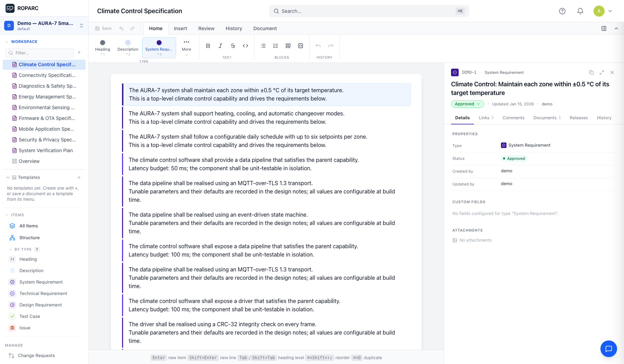This screenshot has height=364, width=624.
Task: Open the project switcher Demo — AURA-7
Action: tap(44, 26)
